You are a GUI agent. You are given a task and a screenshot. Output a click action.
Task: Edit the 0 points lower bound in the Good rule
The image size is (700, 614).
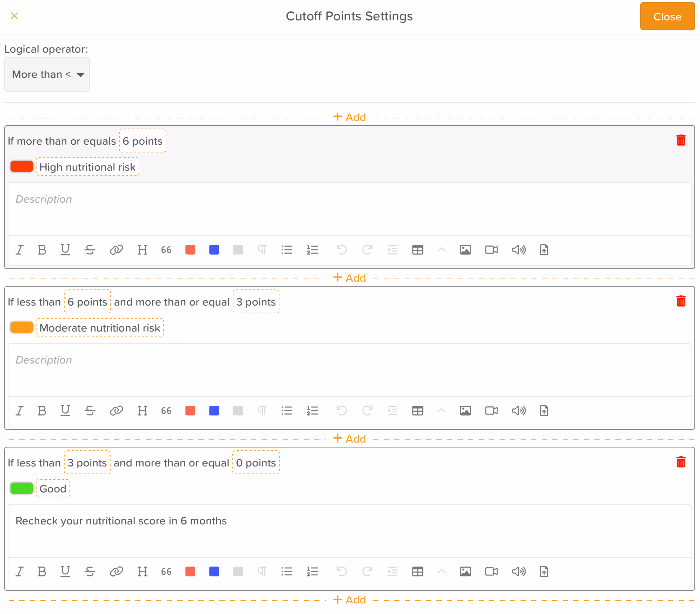[x=256, y=463]
